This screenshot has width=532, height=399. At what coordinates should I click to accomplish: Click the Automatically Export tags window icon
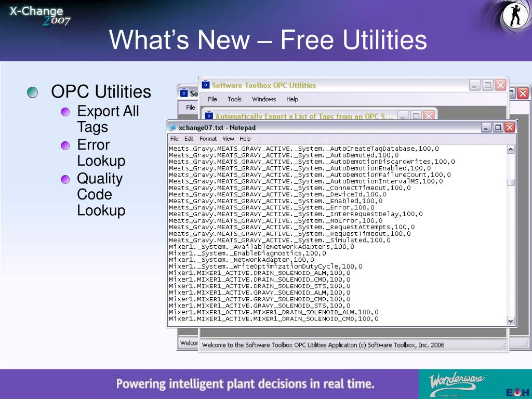coord(209,115)
